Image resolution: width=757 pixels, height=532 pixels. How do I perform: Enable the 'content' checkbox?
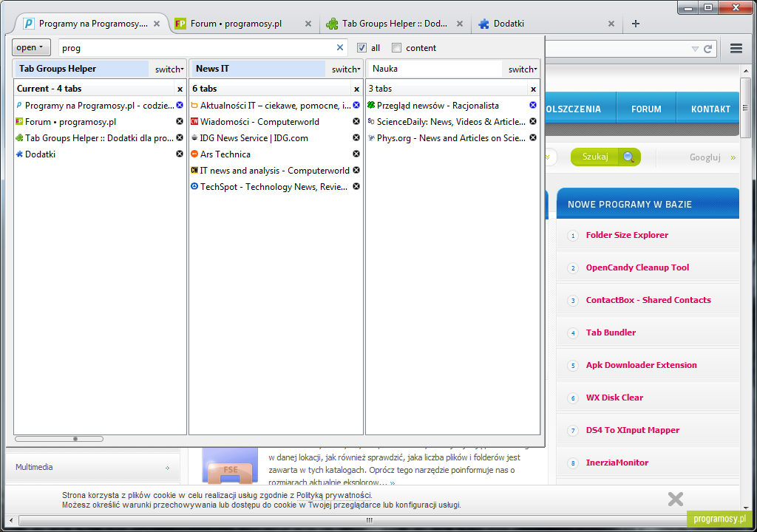[x=396, y=48]
